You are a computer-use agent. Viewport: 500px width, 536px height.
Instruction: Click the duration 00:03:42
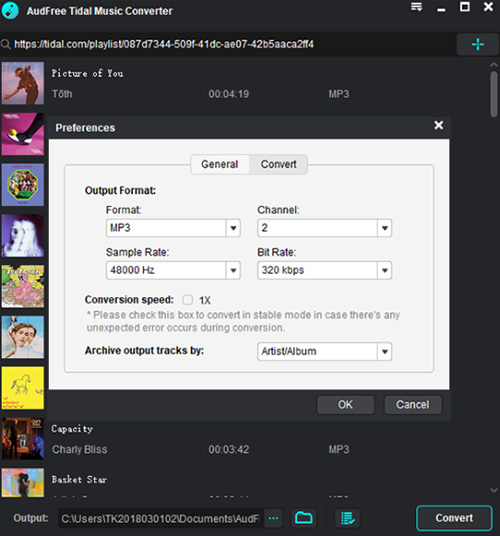tap(229, 449)
